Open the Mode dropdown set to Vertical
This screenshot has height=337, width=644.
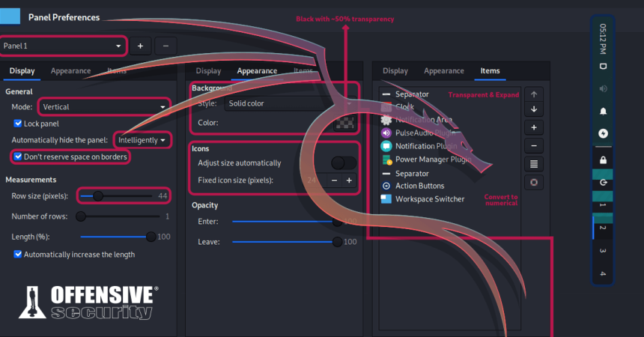click(x=103, y=107)
